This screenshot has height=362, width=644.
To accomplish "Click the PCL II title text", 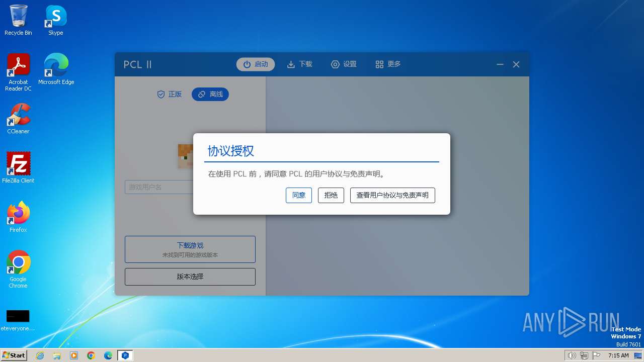I will coord(138,64).
